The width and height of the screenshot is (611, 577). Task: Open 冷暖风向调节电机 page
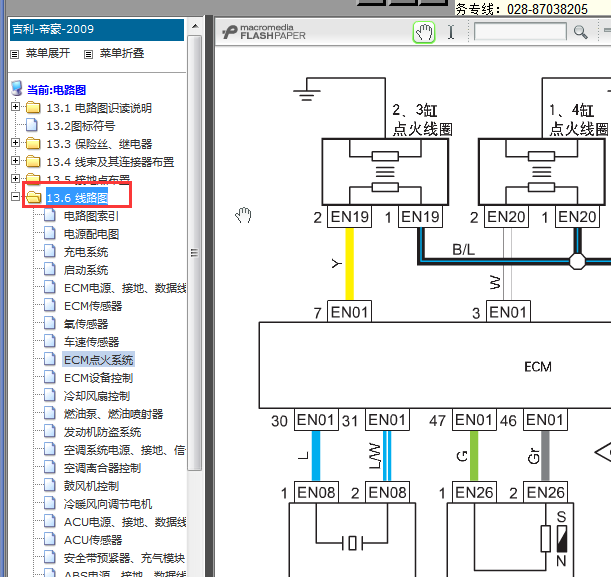tap(108, 504)
